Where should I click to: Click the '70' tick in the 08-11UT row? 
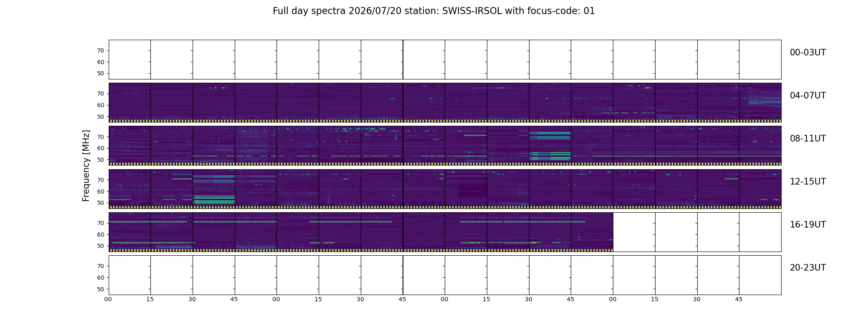[x=100, y=137]
